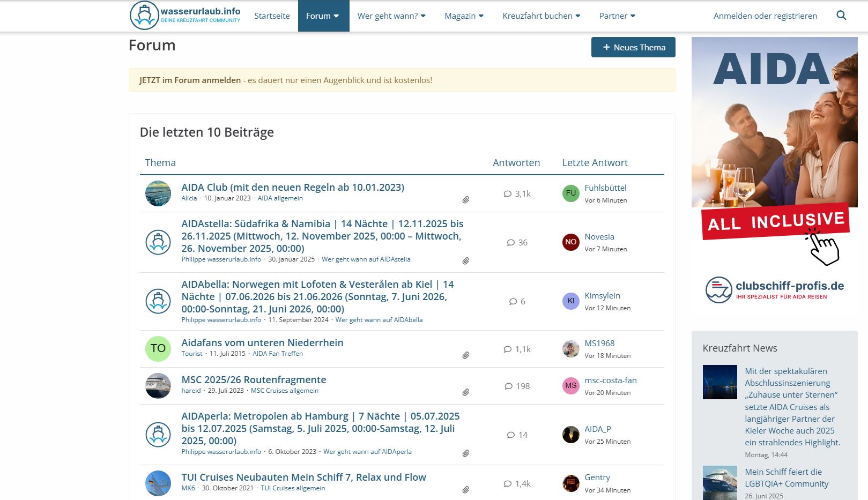Click Novesia's dark red NO avatar
The image size is (868, 500).
pyautogui.click(x=570, y=242)
